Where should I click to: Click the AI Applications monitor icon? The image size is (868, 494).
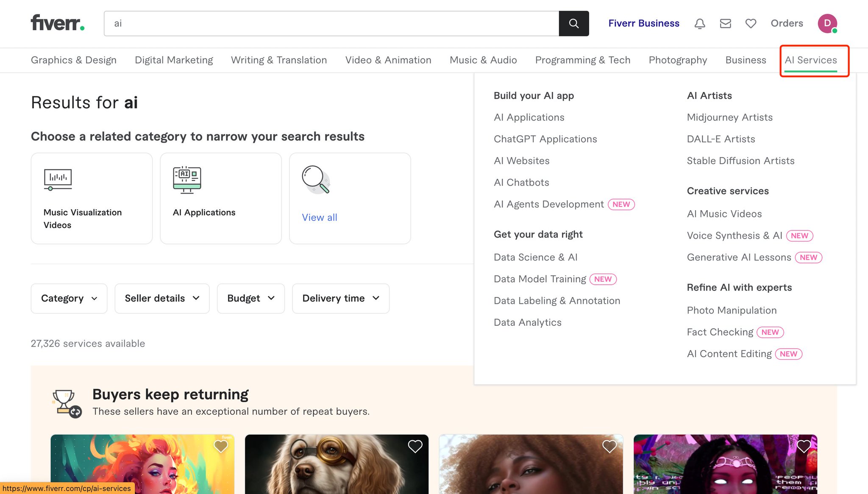click(187, 180)
